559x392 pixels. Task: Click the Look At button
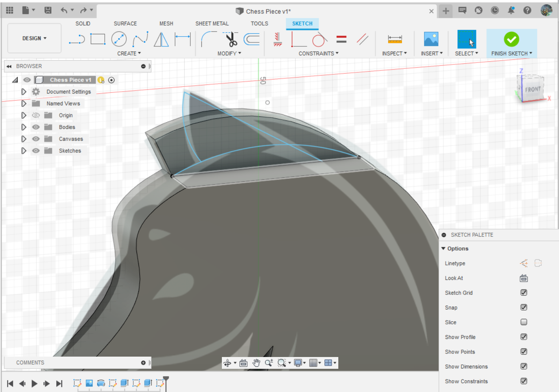pos(524,278)
